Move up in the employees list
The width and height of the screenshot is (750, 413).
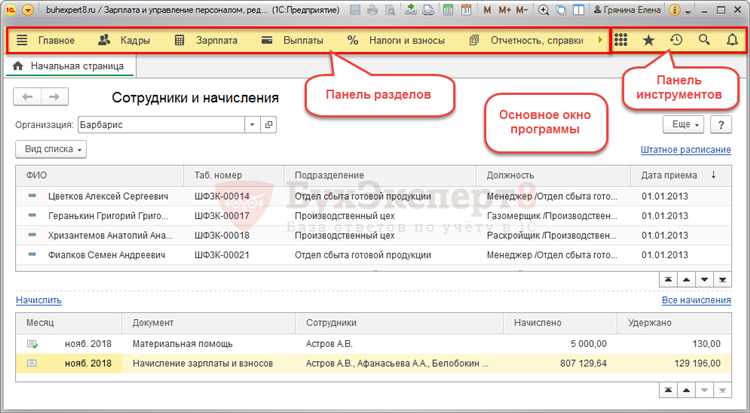tap(686, 279)
